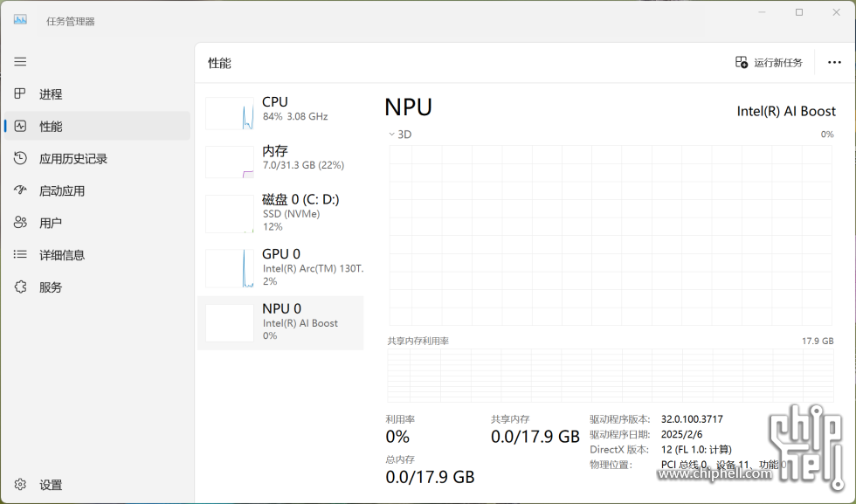Click the Task Manager app icon

coord(20,20)
